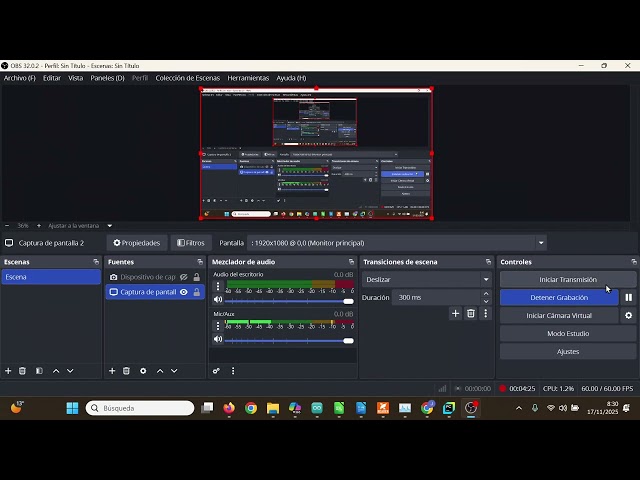This screenshot has width=640, height=480.
Task: Click the Windows Start button
Action: tap(72, 408)
